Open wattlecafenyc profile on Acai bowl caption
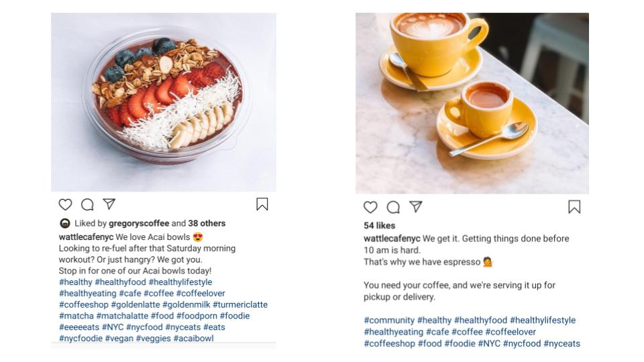644x362 pixels. [86, 237]
